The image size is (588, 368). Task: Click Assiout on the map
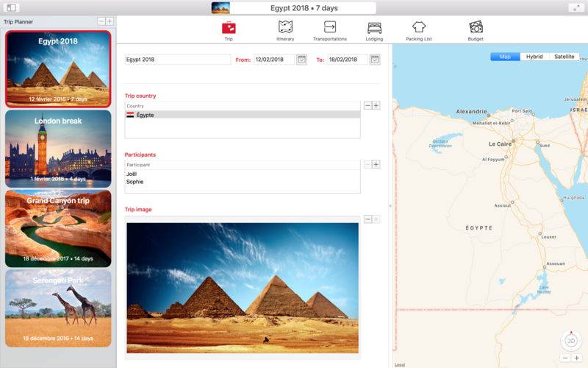coord(503,205)
